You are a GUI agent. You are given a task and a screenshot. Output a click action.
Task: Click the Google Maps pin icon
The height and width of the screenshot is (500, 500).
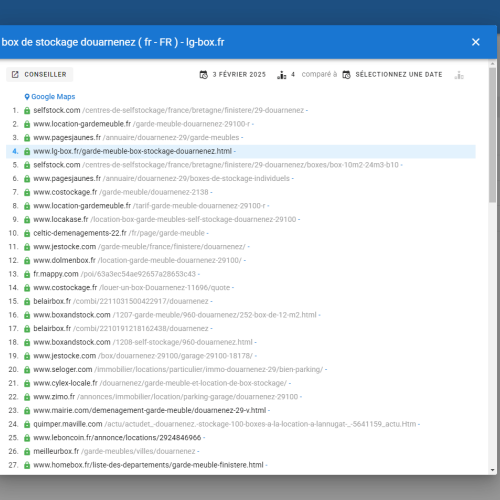click(x=27, y=97)
